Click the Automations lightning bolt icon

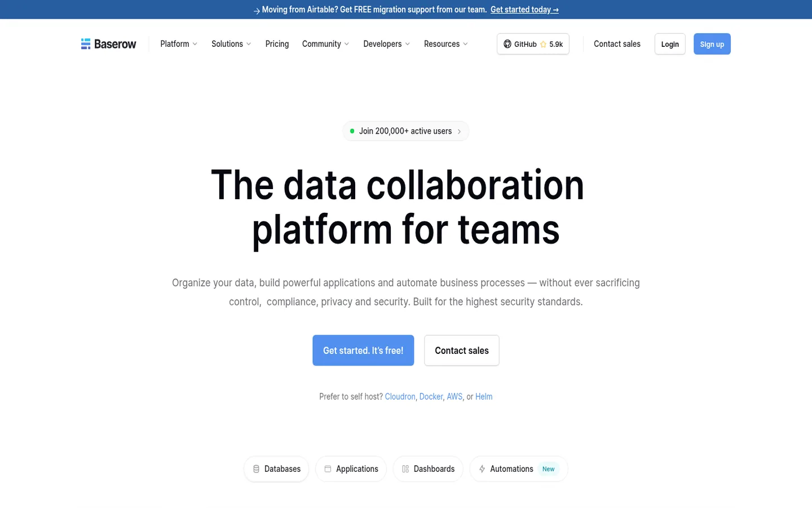click(482, 469)
